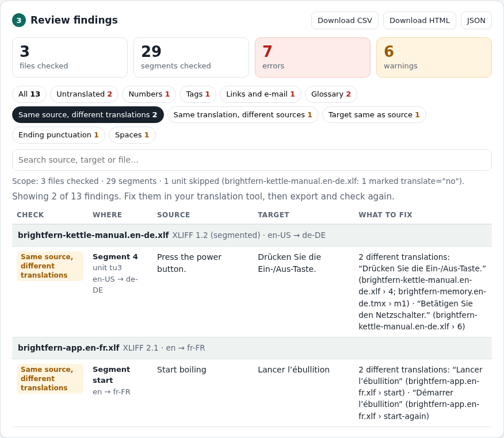Click the WHERE column header
The image size is (504, 438).
tap(107, 215)
